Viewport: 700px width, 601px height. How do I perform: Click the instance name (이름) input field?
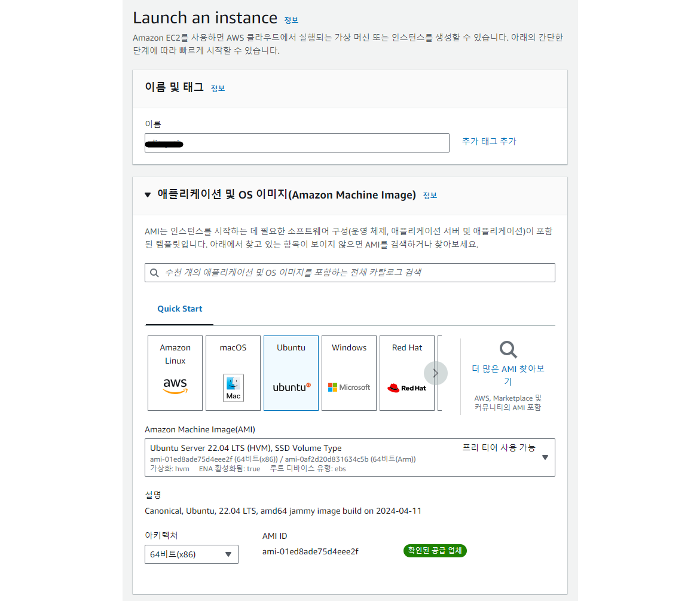click(297, 143)
